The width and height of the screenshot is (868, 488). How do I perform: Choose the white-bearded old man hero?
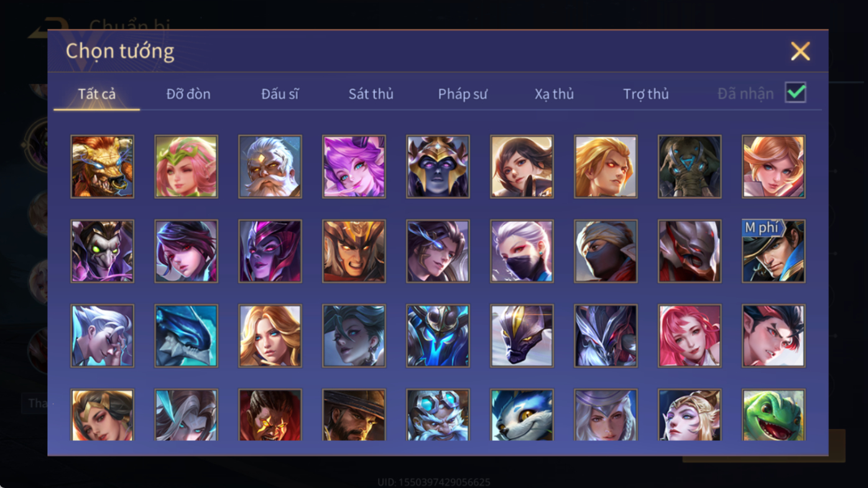pyautogui.click(x=270, y=167)
